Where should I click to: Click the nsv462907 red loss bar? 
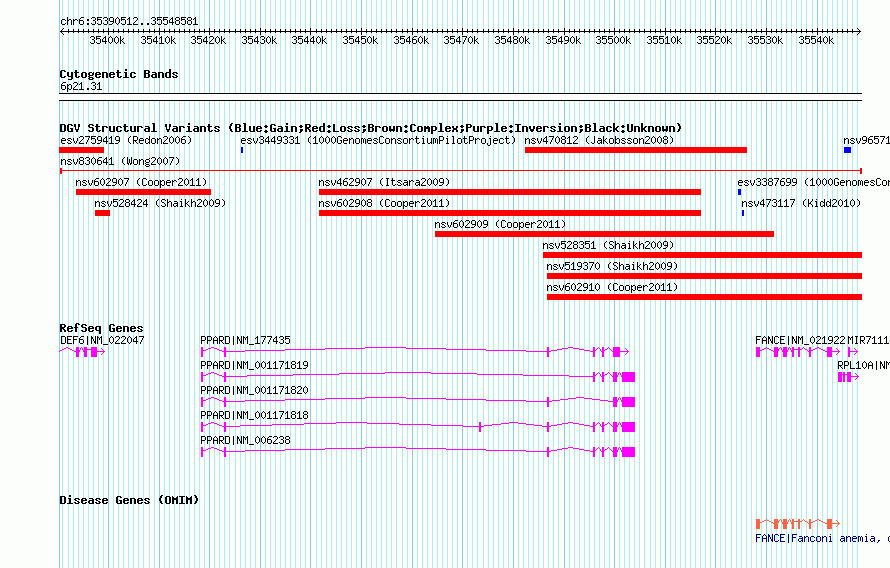point(510,192)
